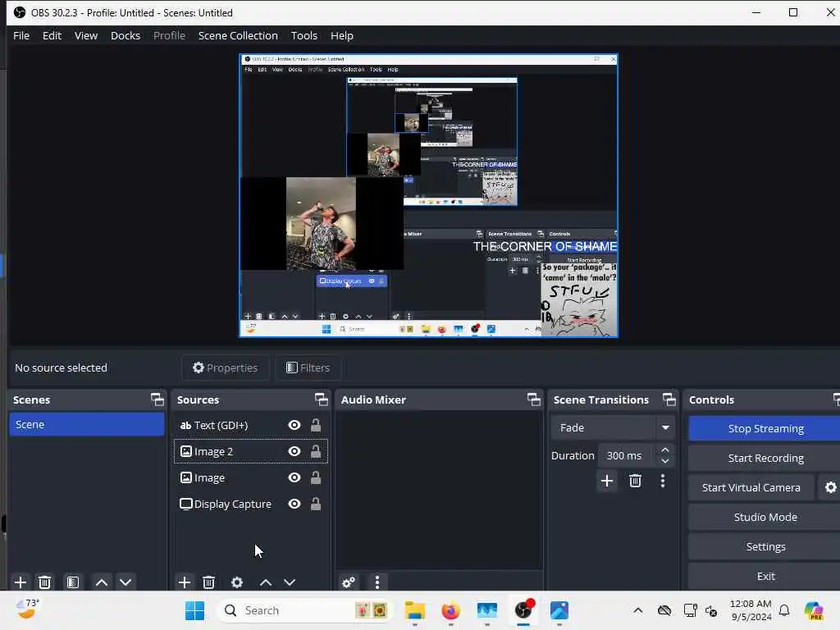Move source up arrow
The height and width of the screenshot is (630, 840).
pyautogui.click(x=266, y=582)
